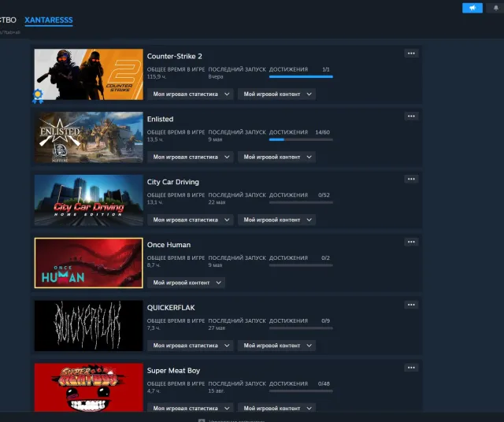Expand Super Meat Boy 'Мой игровой контент' dropdown
This screenshot has height=422, width=504.
276,408
